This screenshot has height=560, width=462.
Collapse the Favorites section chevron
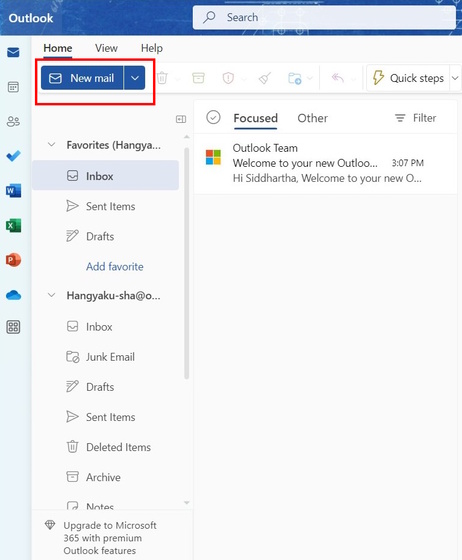click(x=52, y=145)
